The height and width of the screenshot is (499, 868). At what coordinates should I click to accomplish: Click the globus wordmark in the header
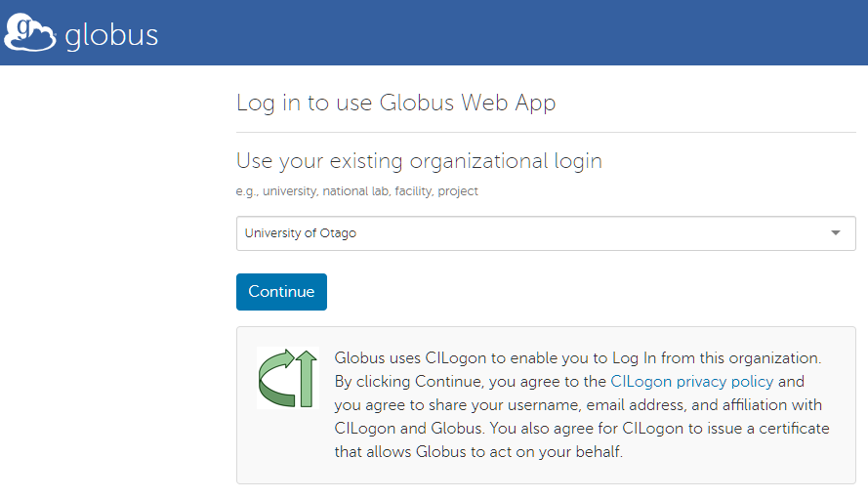[x=111, y=36]
